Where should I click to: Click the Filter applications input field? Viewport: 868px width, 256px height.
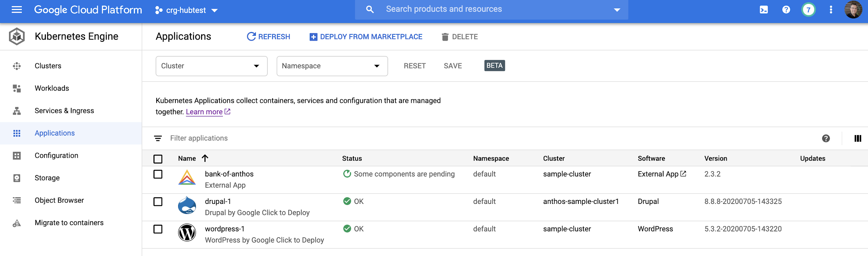point(312,138)
